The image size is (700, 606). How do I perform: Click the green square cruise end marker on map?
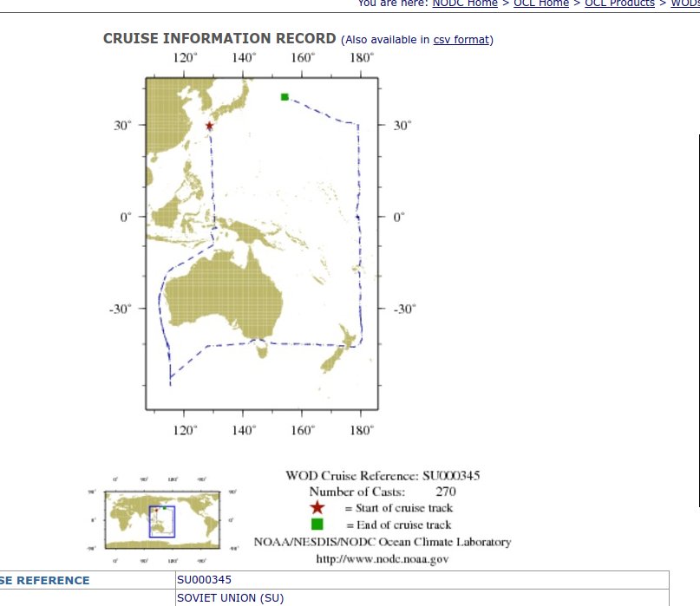285,97
